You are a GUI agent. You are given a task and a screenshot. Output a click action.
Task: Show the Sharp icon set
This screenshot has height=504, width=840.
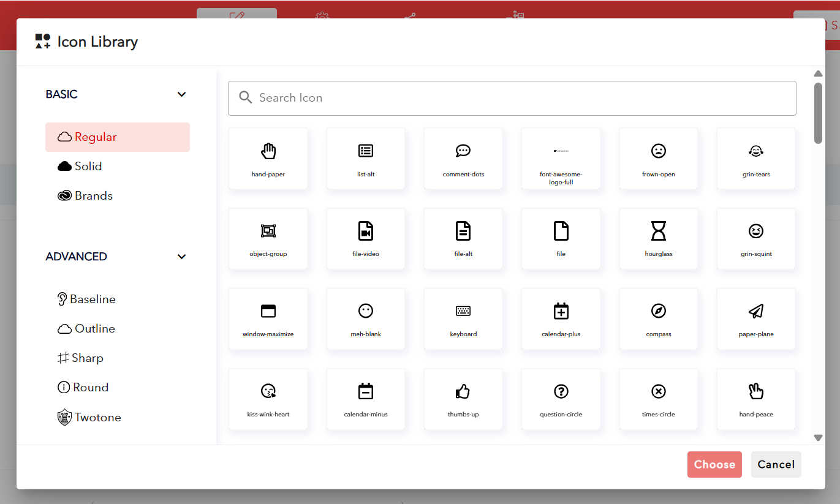click(87, 358)
